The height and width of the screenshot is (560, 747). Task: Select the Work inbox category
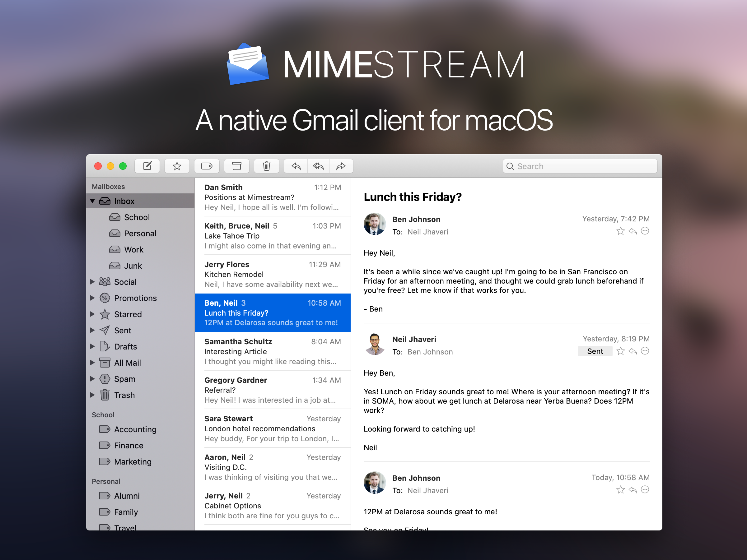tap(134, 250)
